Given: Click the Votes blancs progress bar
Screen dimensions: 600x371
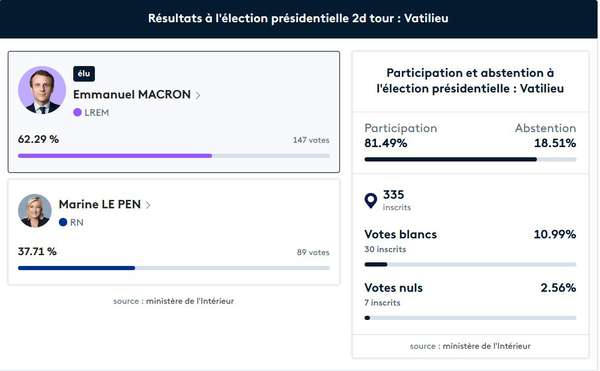Looking at the screenshot, I should pyautogui.click(x=470, y=264).
